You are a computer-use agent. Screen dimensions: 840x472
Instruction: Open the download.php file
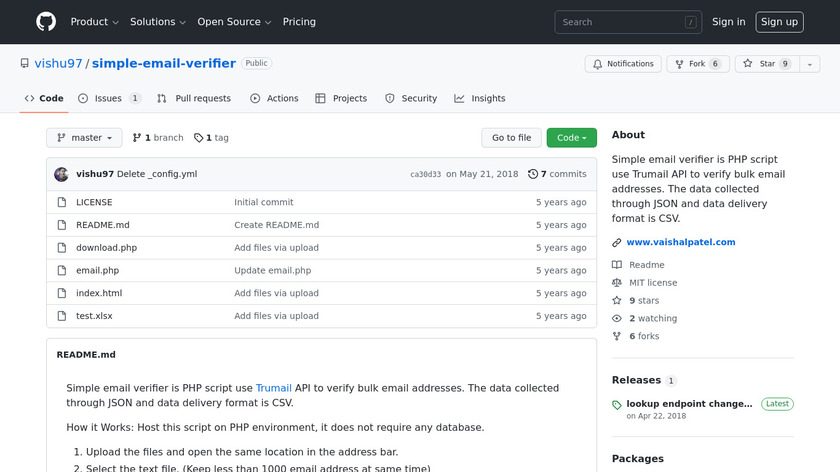tap(107, 248)
